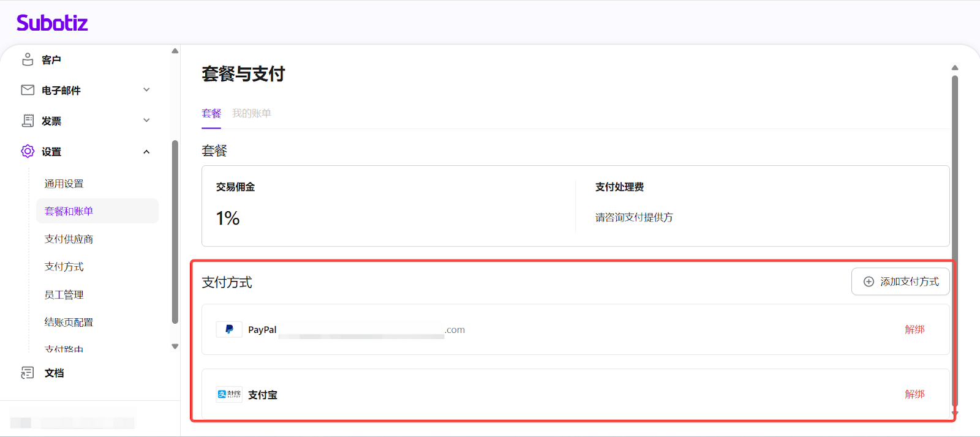Click the invoice receipt icon

point(28,121)
